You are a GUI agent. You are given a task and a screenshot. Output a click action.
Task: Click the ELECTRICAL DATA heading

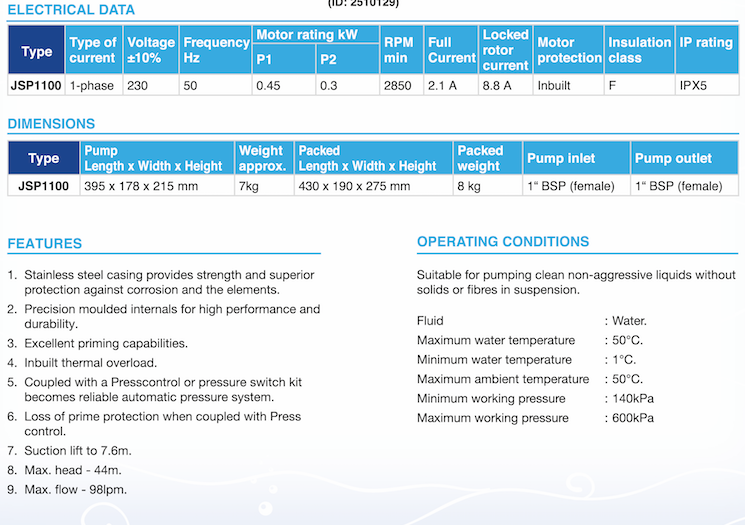coord(71,10)
